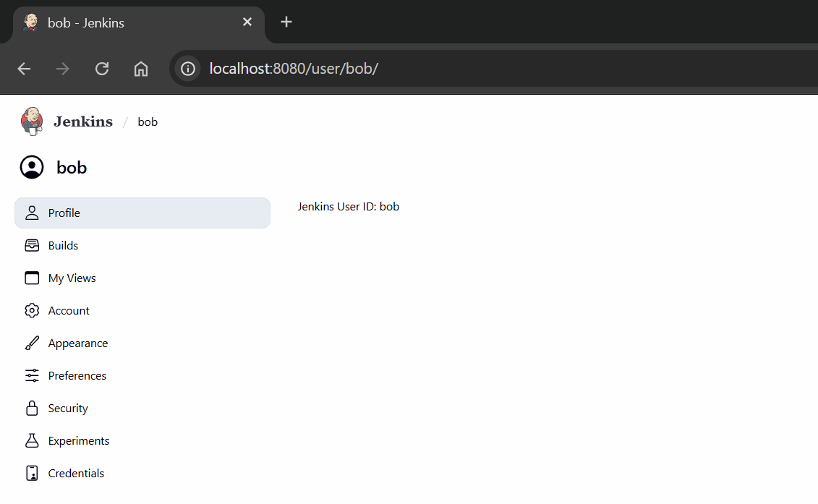Click the Jenkins butler logo icon
Image resolution: width=818 pixels, height=504 pixels.
coord(32,121)
